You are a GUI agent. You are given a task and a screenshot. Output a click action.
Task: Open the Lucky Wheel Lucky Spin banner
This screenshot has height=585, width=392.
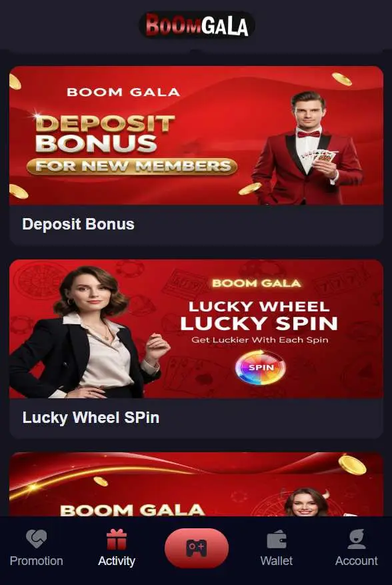[196, 329]
